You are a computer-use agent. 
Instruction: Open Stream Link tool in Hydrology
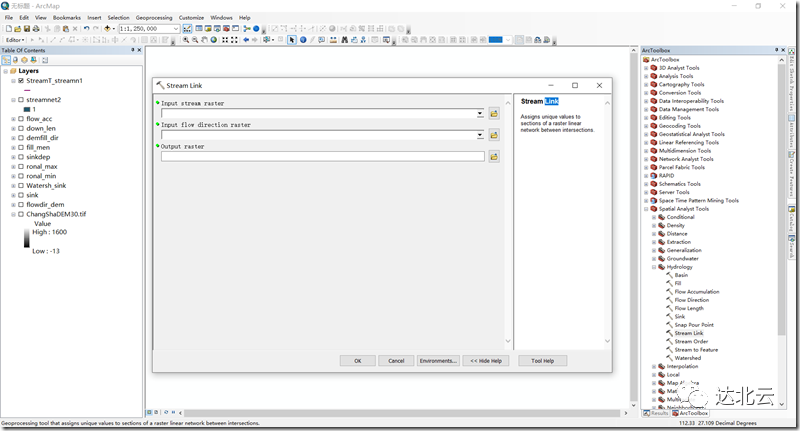pyautogui.click(x=688, y=333)
